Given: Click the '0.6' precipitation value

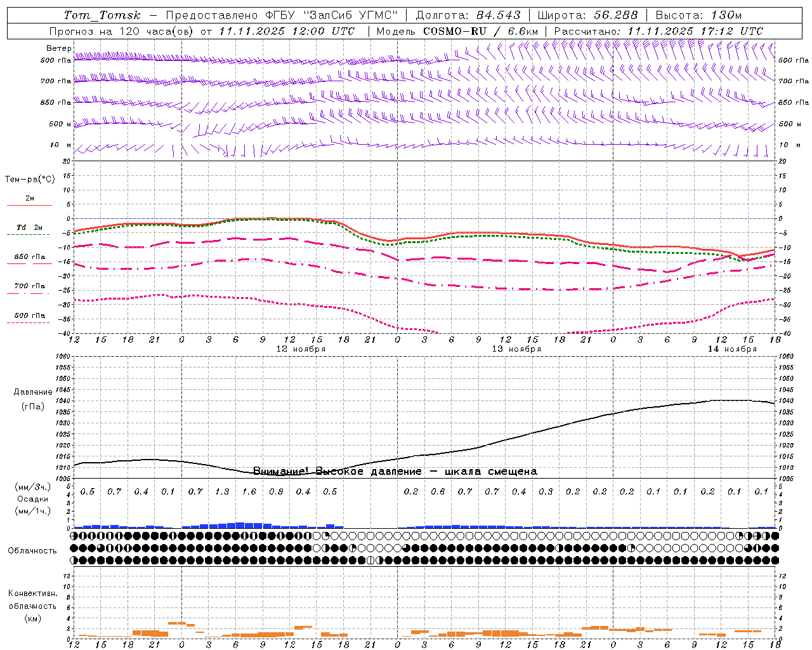Looking at the screenshot, I should point(438,492).
